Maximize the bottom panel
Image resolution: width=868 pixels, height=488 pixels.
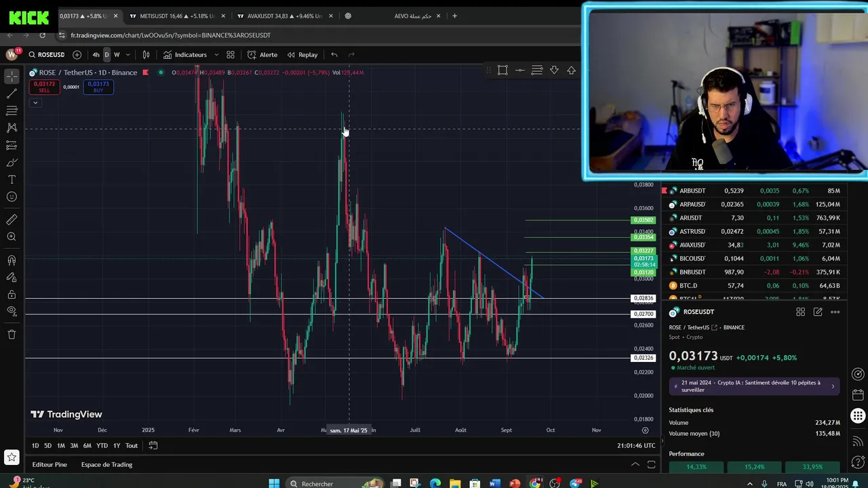(651, 464)
